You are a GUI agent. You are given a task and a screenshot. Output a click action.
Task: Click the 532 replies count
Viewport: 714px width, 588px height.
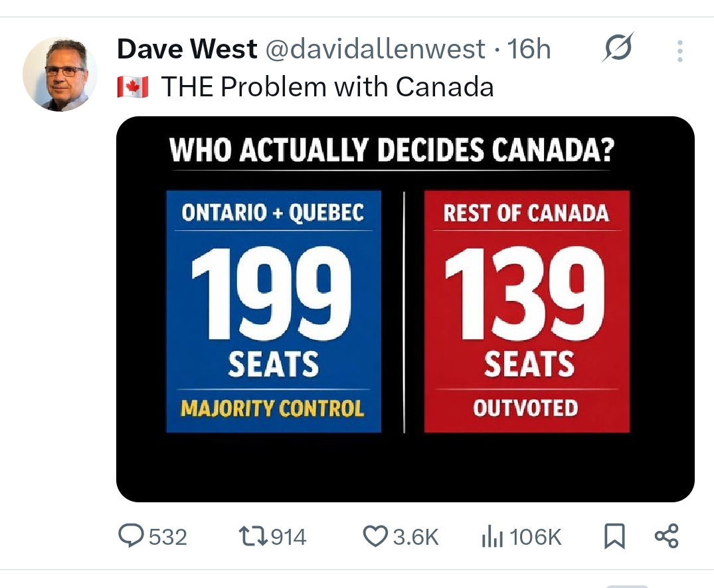coord(167,537)
